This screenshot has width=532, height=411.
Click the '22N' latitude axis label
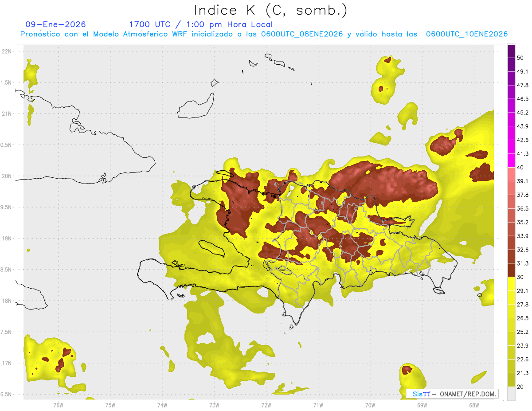pos(7,51)
